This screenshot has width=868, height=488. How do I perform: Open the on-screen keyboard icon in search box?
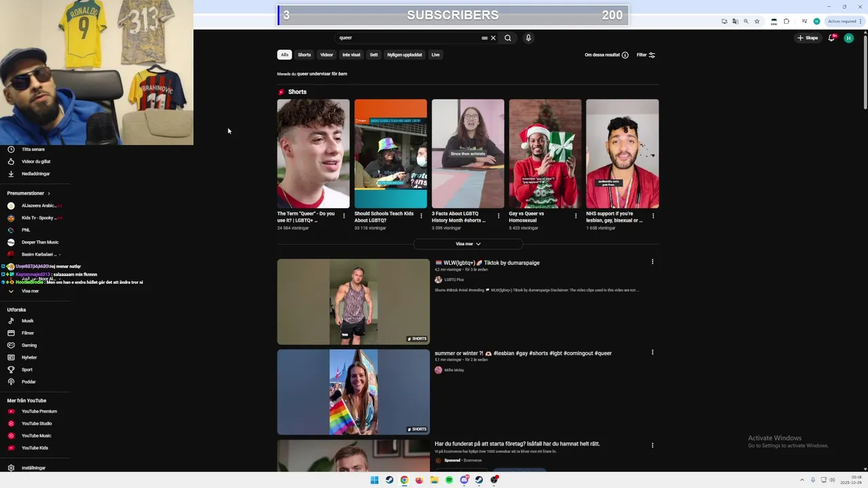484,38
